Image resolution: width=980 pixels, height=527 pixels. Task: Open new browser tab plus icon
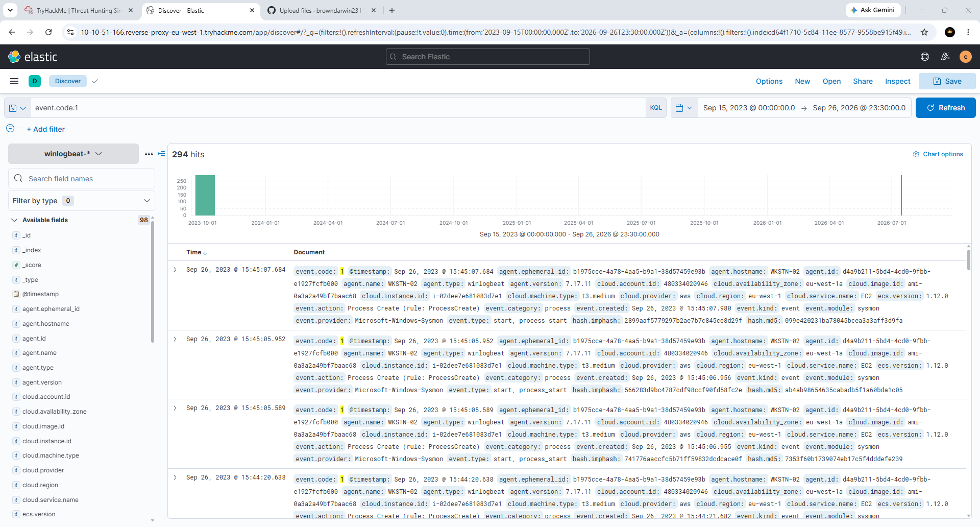[392, 10]
